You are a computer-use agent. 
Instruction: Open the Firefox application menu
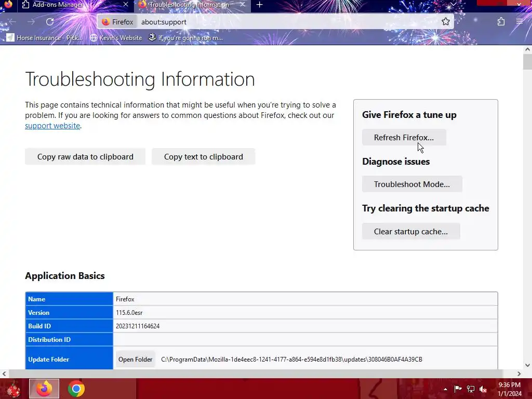[x=520, y=22]
